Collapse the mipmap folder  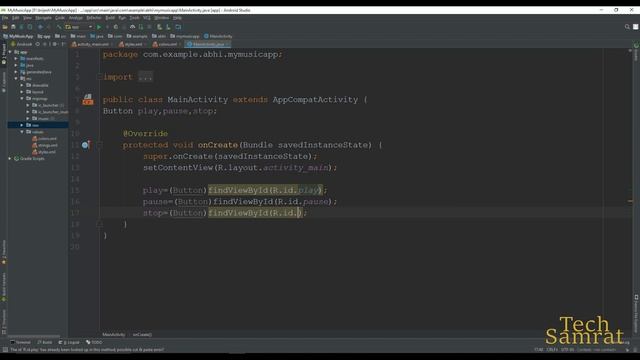pos(22,98)
